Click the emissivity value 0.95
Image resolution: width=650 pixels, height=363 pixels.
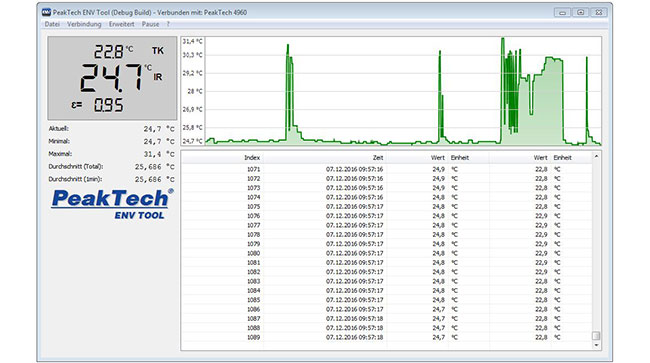[108, 105]
